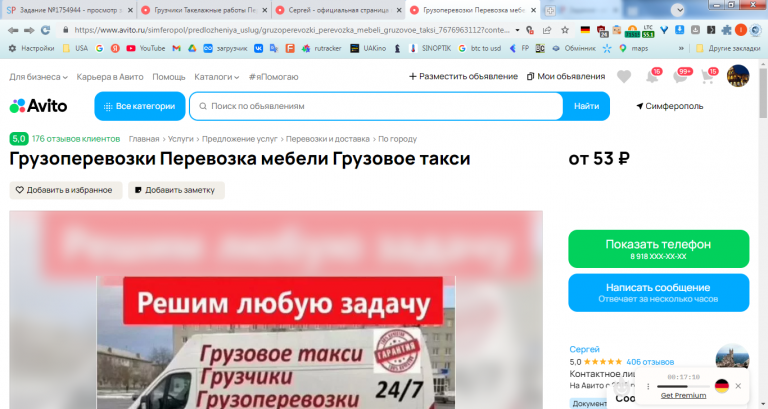Click the browser forward arrow
This screenshot has width=768, height=409.
pyautogui.click(x=29, y=30)
